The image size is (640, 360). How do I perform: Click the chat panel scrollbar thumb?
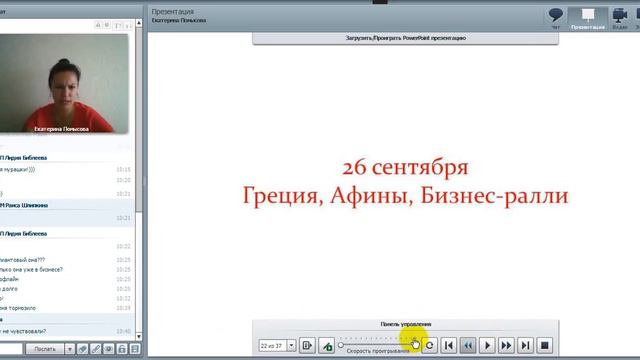(139, 120)
